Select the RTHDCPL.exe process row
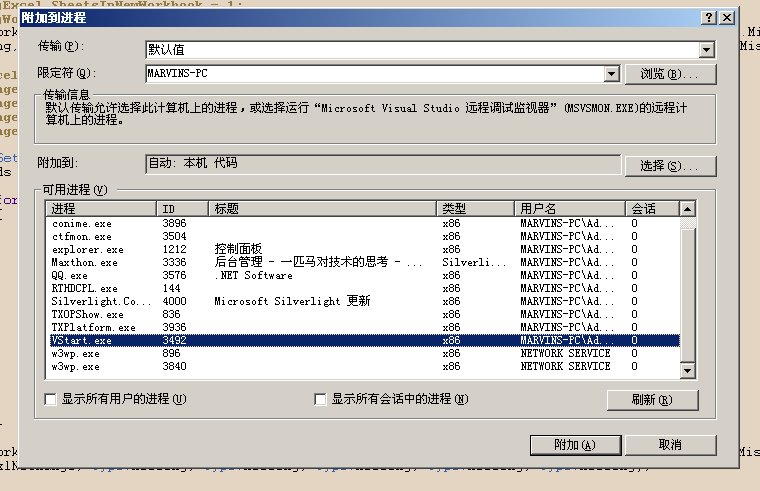This screenshot has height=491, width=760. click(364, 288)
